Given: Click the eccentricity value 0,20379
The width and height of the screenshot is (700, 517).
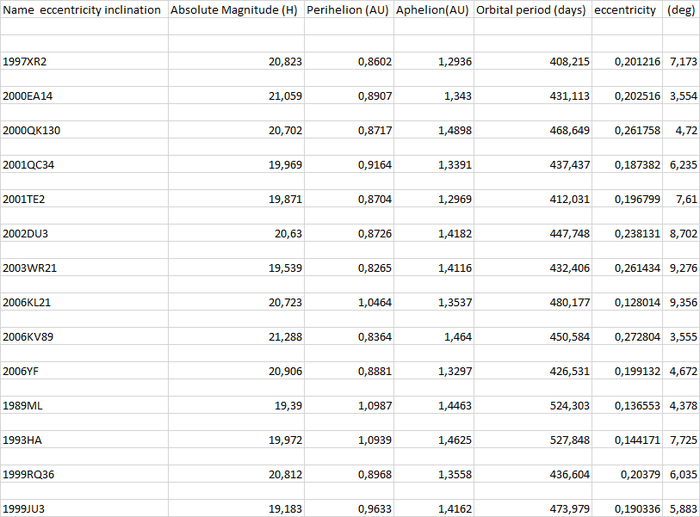Looking at the screenshot, I should 636,474.
